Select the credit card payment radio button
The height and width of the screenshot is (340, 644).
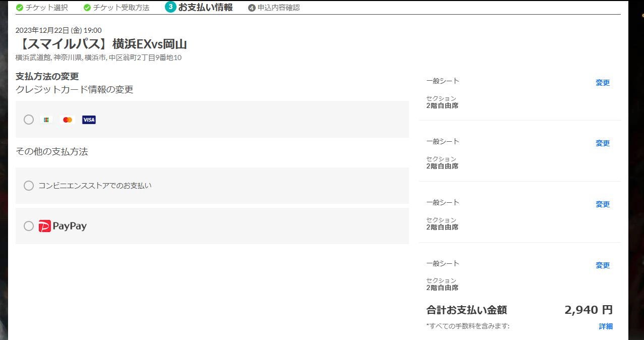coord(29,120)
